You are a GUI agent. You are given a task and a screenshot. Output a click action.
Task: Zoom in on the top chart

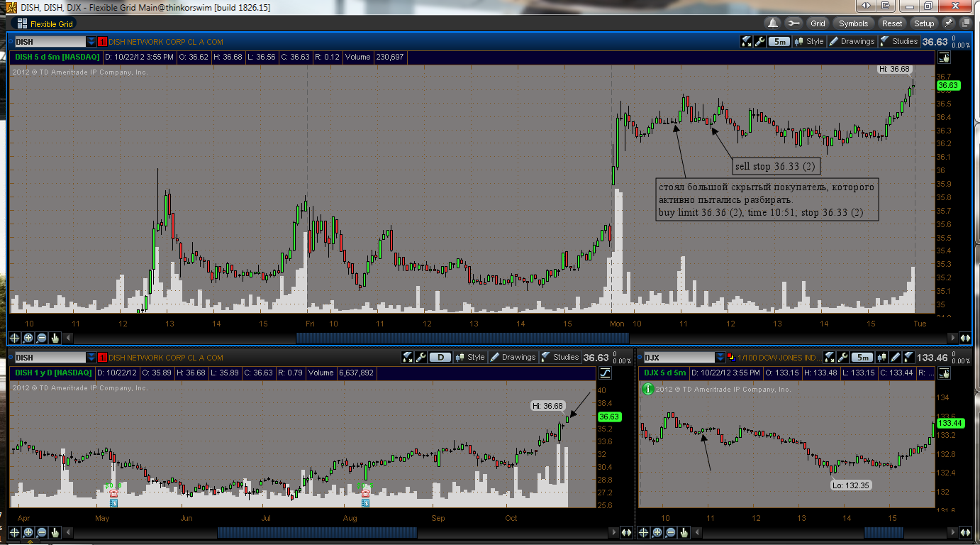pyautogui.click(x=28, y=338)
